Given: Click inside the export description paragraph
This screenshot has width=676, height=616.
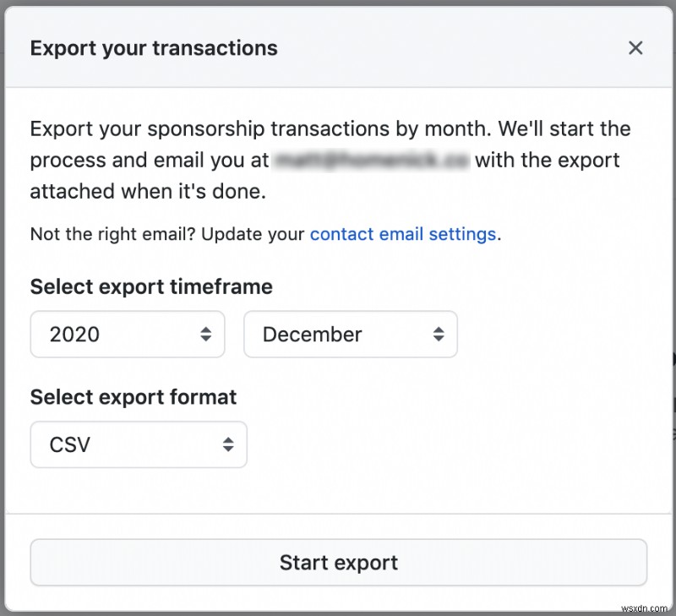Looking at the screenshot, I should pyautogui.click(x=330, y=160).
